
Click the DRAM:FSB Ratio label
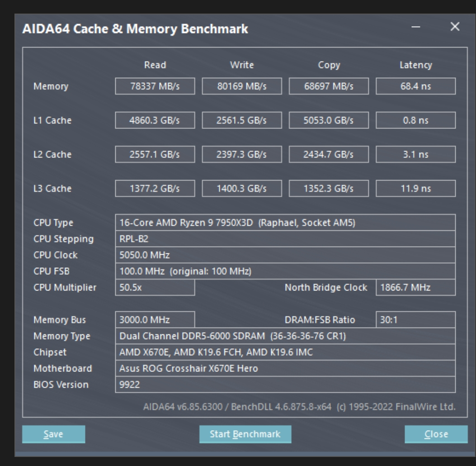point(320,319)
